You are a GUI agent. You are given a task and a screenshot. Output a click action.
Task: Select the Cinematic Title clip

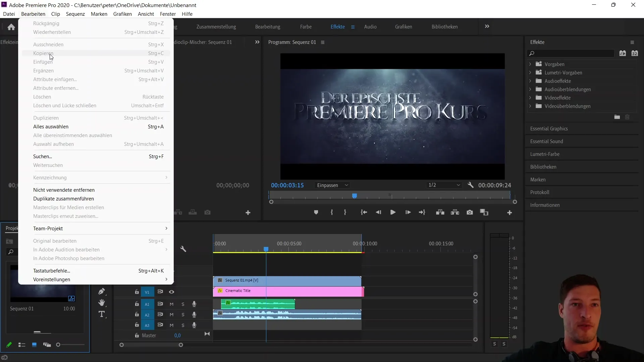288,291
